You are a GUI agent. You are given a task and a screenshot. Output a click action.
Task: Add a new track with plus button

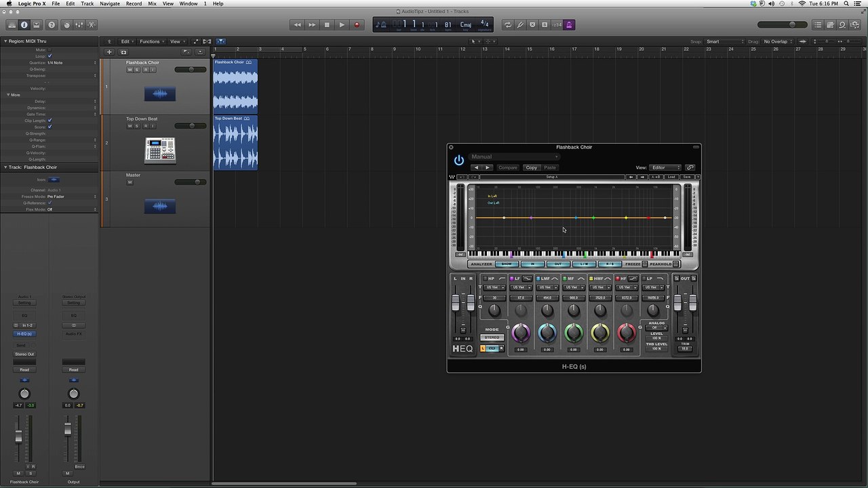pyautogui.click(x=109, y=52)
